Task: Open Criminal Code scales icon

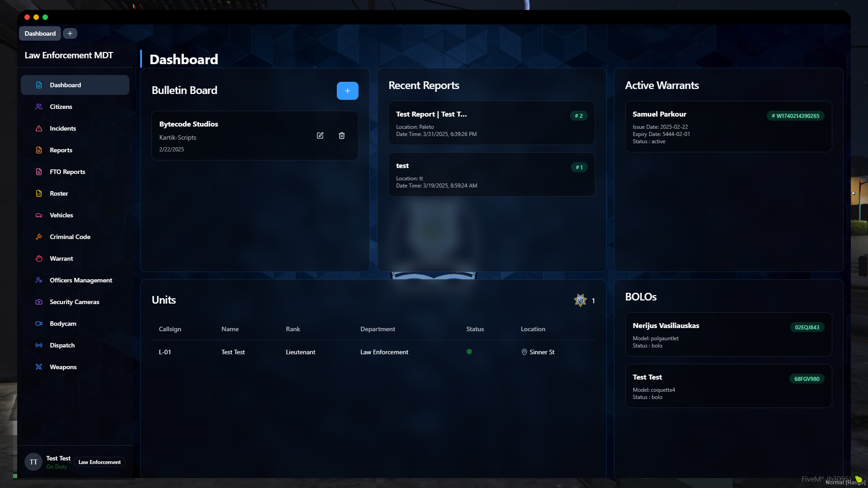Action: click(x=39, y=237)
